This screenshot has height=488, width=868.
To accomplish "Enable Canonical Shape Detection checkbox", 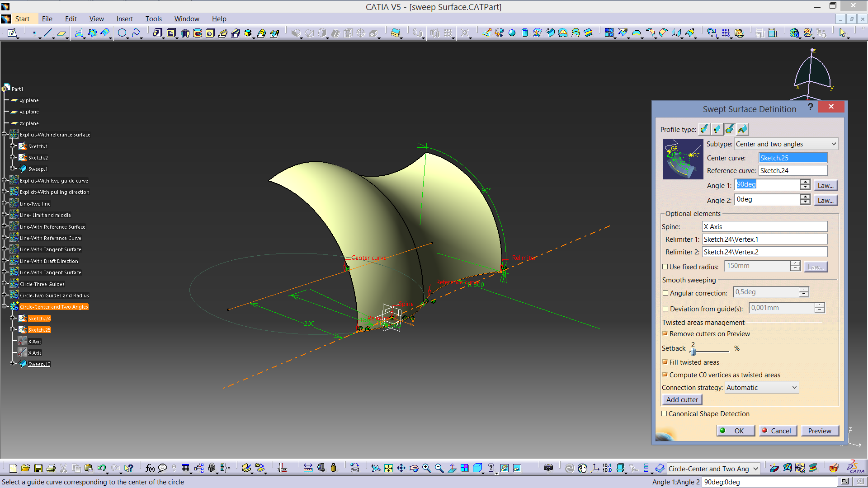I will coord(664,413).
